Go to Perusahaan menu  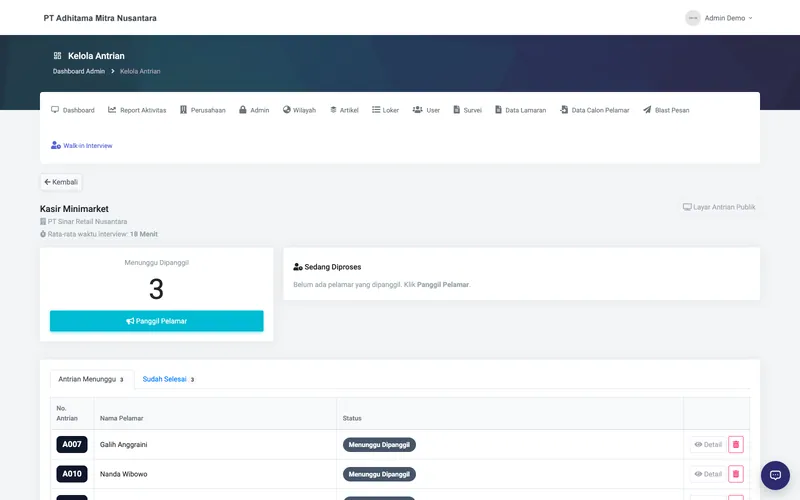pos(203,110)
